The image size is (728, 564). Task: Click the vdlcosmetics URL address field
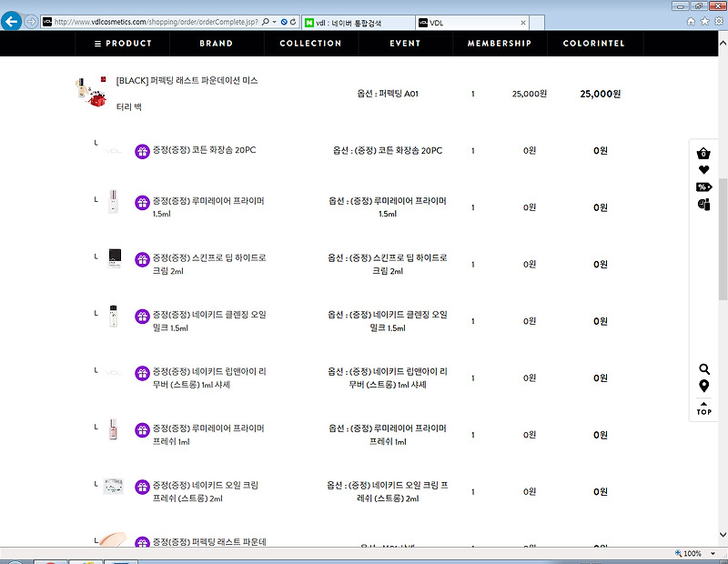pyautogui.click(x=156, y=22)
